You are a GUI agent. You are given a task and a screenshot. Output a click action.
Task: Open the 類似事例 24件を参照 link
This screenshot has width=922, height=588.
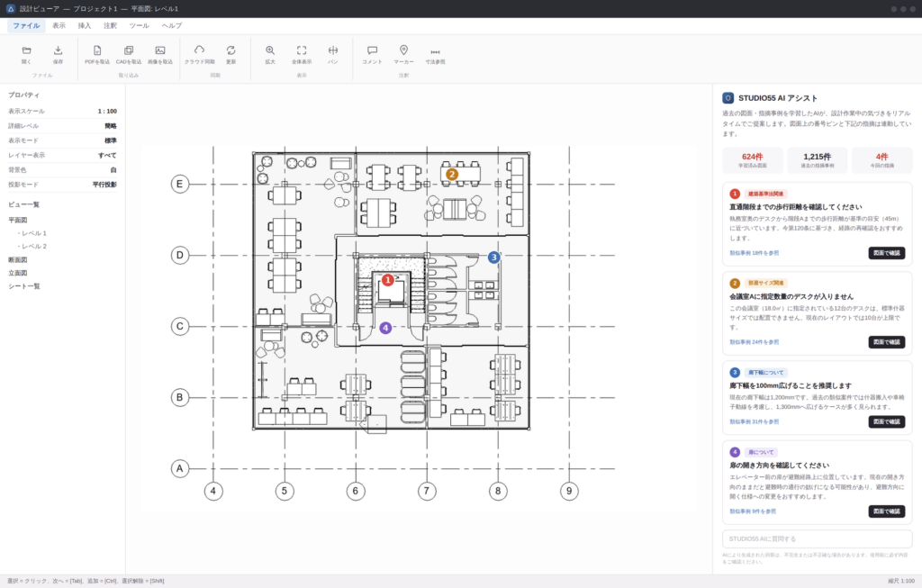[x=754, y=341]
